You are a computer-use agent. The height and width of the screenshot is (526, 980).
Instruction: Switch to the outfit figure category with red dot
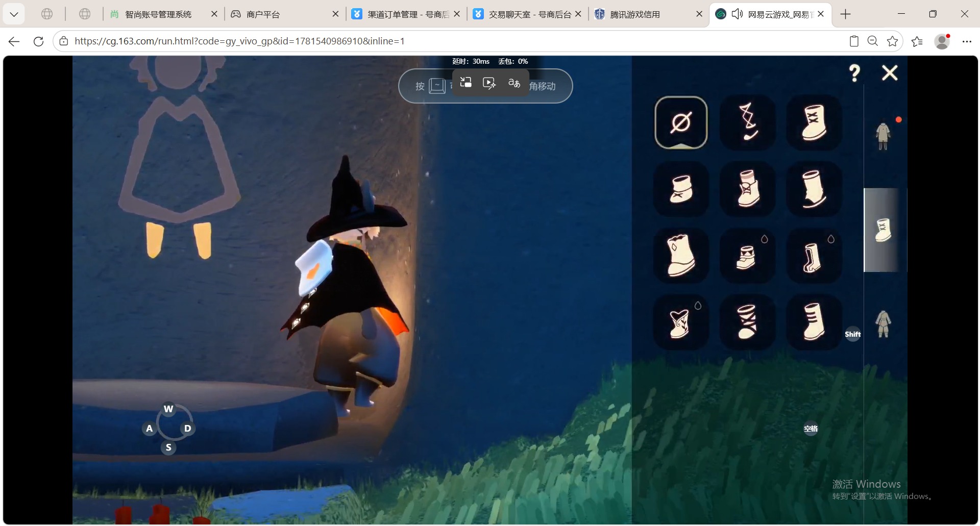coord(883,136)
